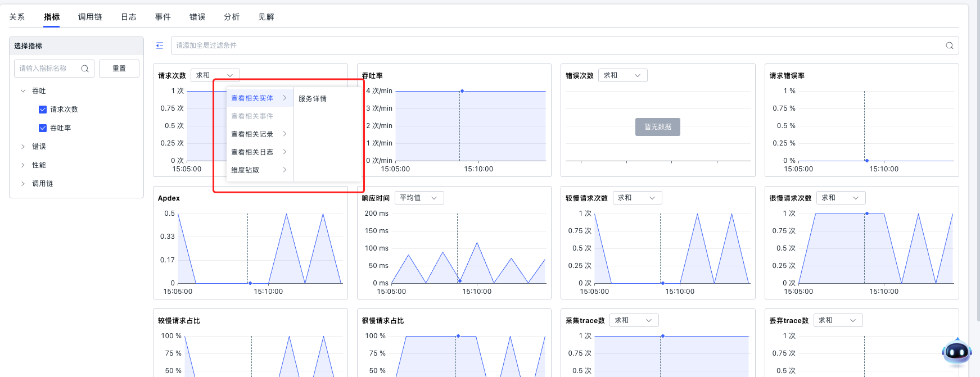The width and height of the screenshot is (980, 377).
Task: Switch to the 日志 tab
Action: point(129,17)
